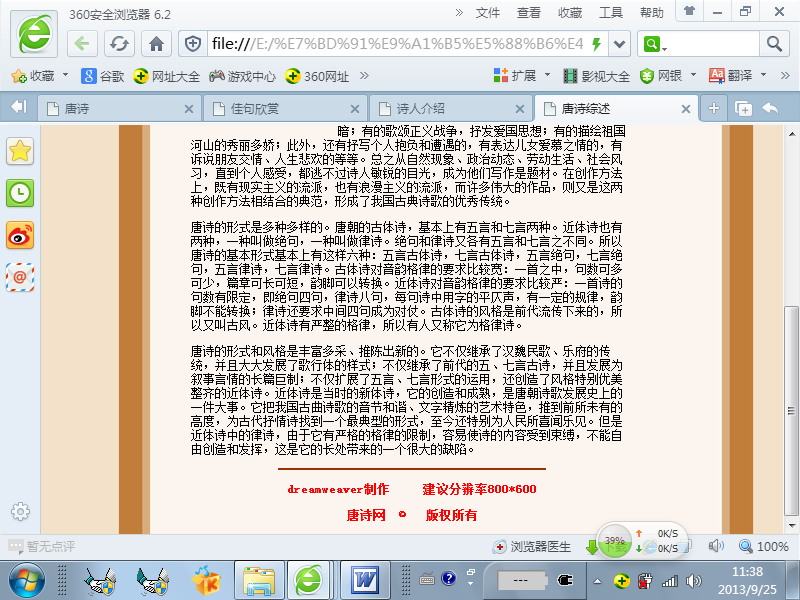Open the 文件 menu
This screenshot has height=600, width=800.
[x=487, y=12]
